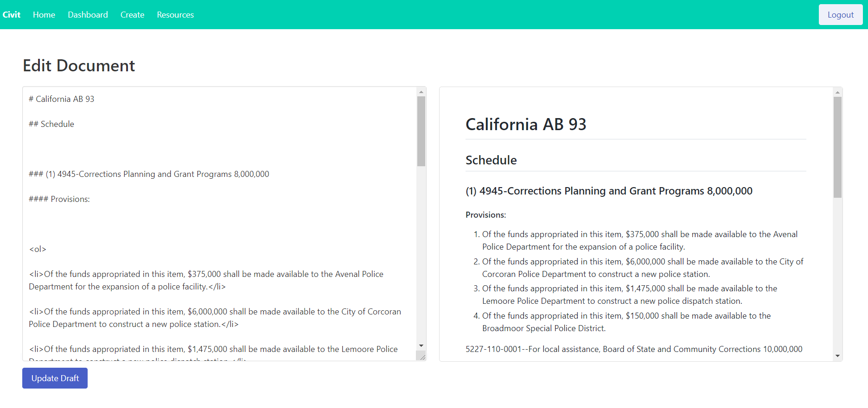Viewport: 868px width, 408px height.
Task: Click the 'Schedule' preview heading
Action: click(x=491, y=160)
